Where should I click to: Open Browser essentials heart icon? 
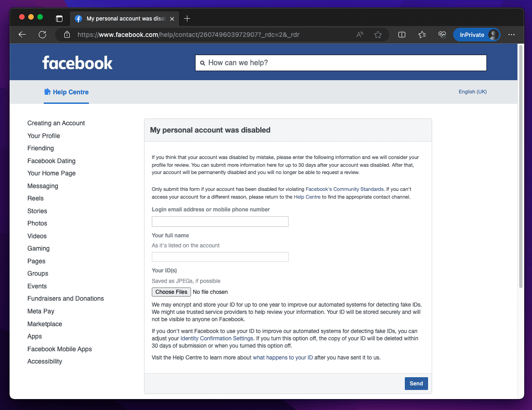click(442, 35)
